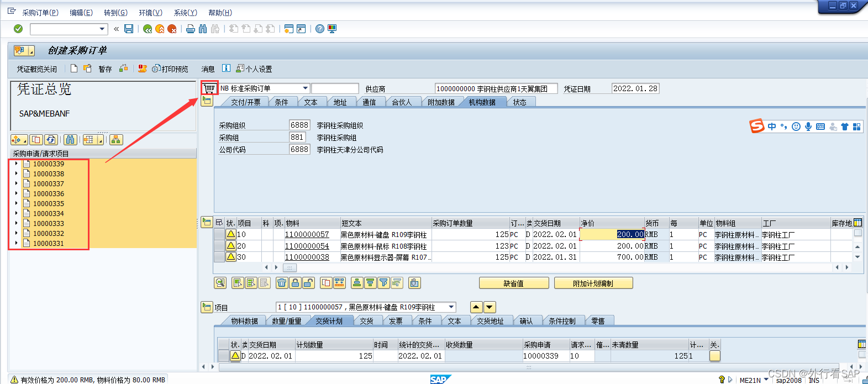868x384 pixels.
Task: Expand requisition 10000331 tree node
Action: click(16, 243)
